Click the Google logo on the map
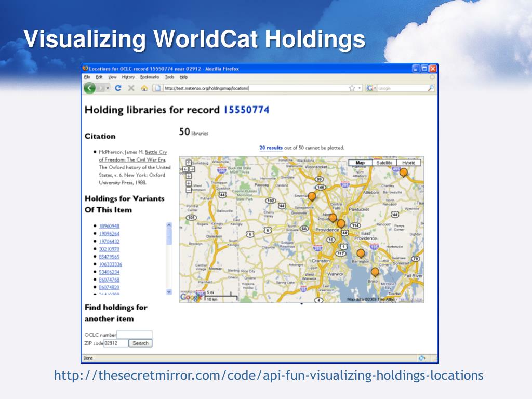 (191, 297)
